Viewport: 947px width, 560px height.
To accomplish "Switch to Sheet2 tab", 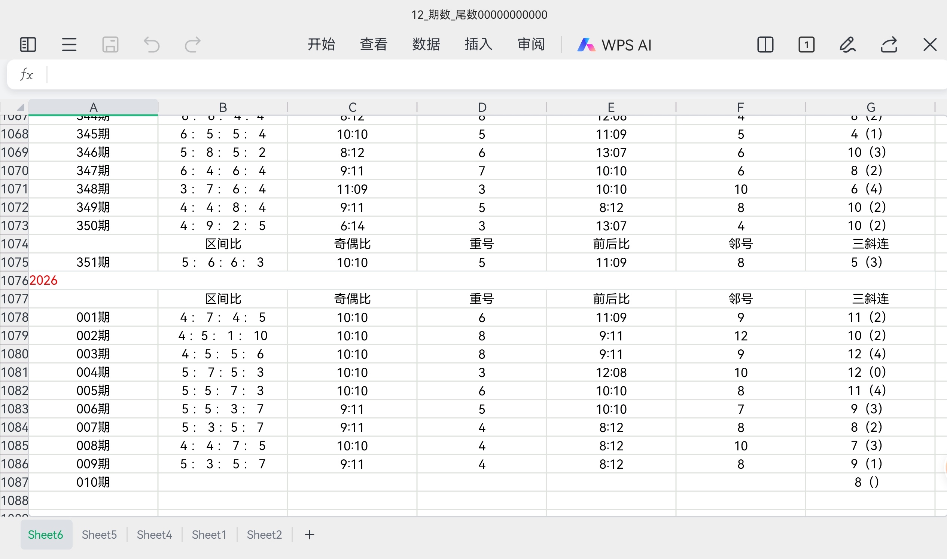I will point(264,535).
